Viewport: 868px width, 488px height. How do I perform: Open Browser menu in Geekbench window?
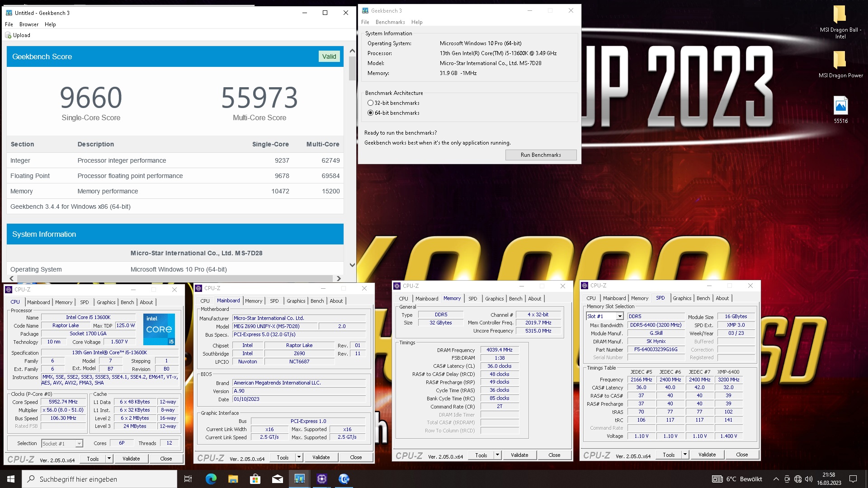29,24
